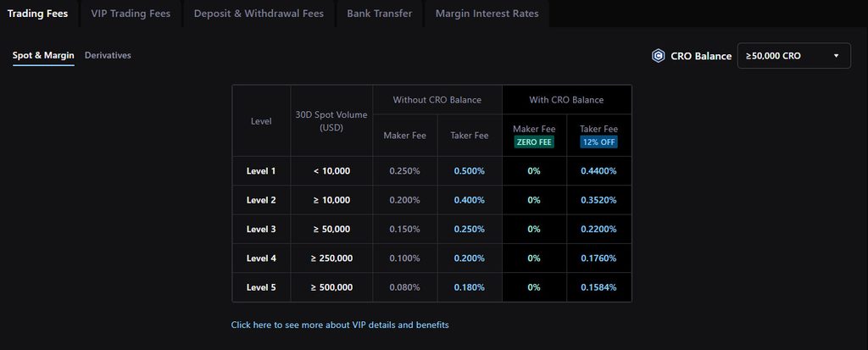This screenshot has width=868, height=350.
Task: Click the 0.1760% taker fee value
Action: pos(598,258)
